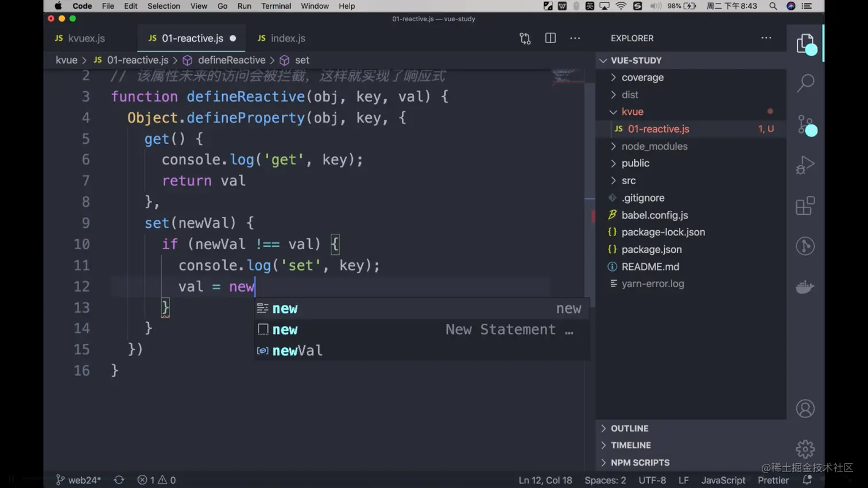Open macOS Spotlight search
The width and height of the screenshot is (868, 488).
point(773,6)
